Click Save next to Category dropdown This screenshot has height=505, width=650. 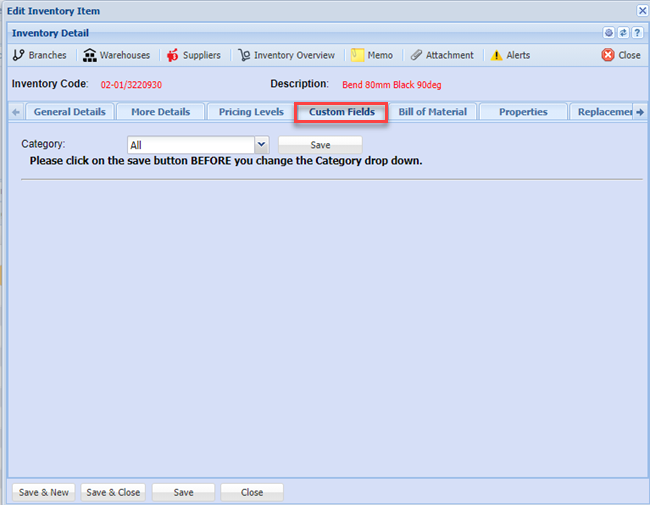tap(320, 145)
